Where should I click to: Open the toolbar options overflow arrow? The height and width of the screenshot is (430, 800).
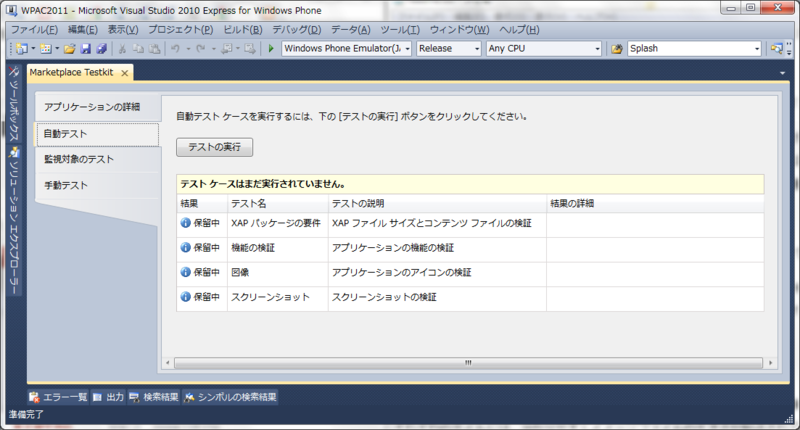coord(789,49)
